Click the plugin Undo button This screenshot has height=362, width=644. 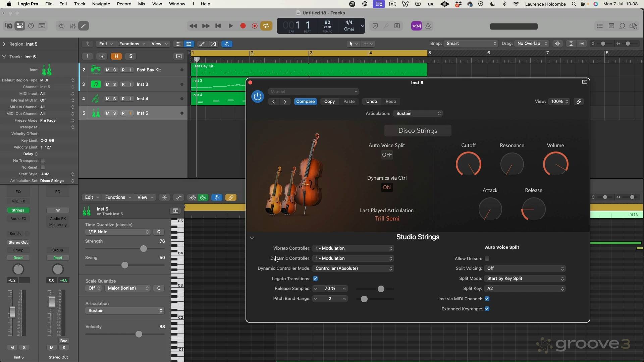(371, 102)
